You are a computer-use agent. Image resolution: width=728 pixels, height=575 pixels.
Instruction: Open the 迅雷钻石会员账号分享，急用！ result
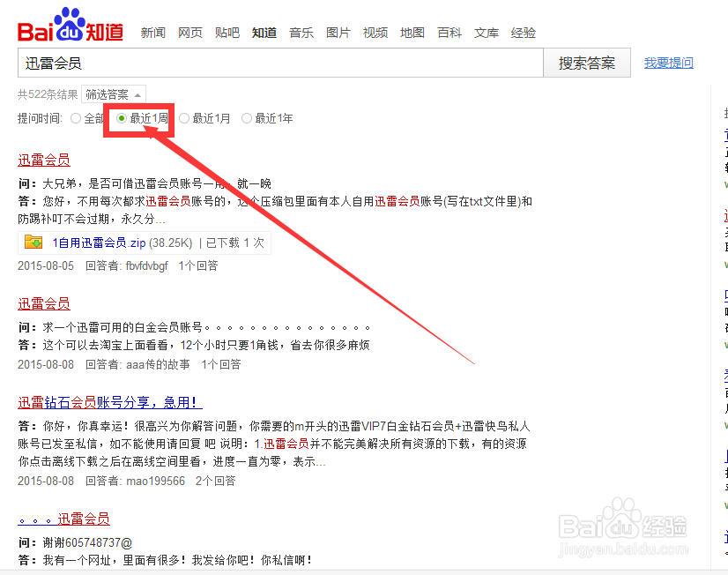pos(110,402)
